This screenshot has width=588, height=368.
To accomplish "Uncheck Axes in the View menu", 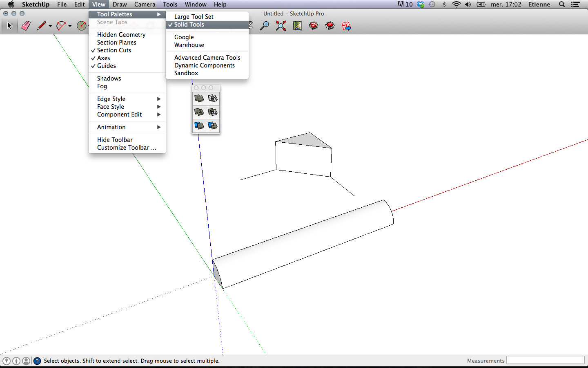I will (x=104, y=58).
